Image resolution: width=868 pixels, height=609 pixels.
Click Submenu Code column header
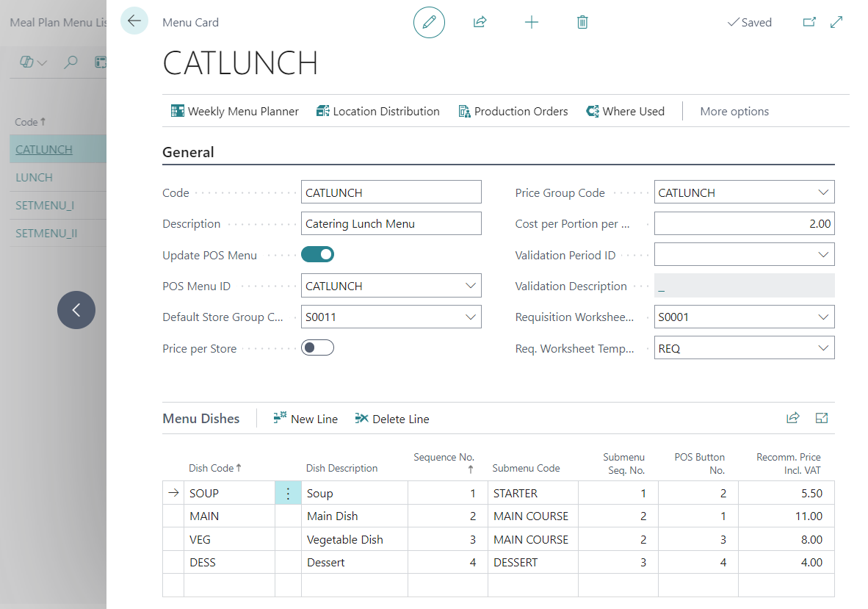[526, 468]
